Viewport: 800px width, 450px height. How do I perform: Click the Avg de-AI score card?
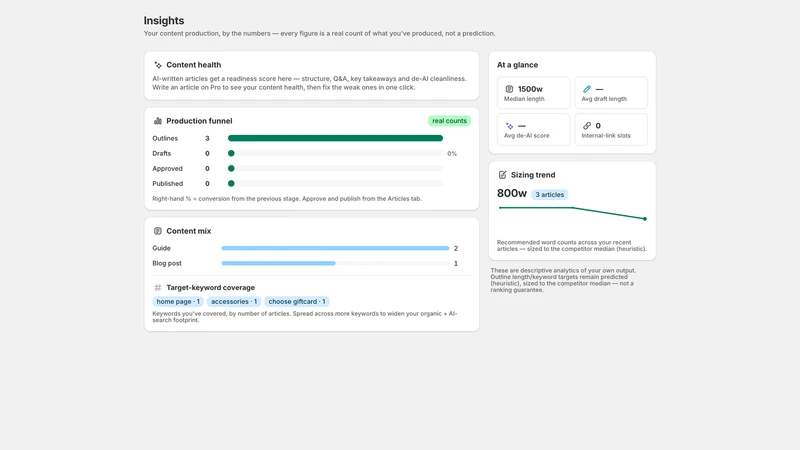tap(533, 130)
